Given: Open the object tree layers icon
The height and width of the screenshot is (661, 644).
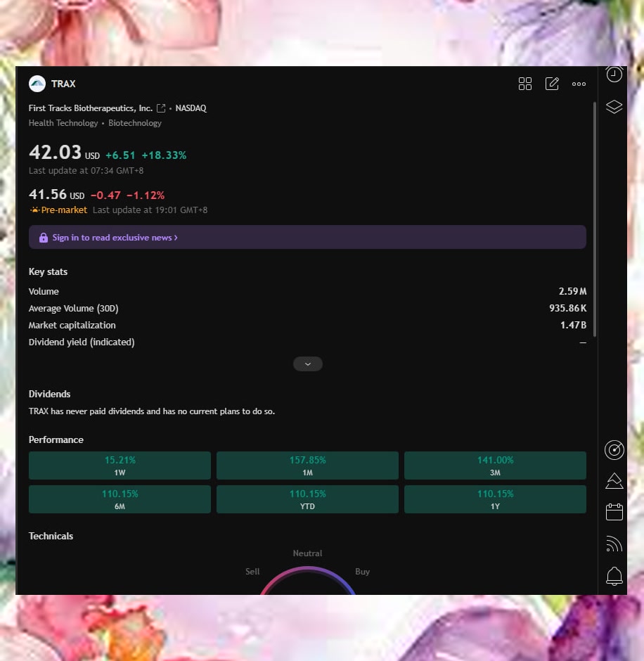Looking at the screenshot, I should (614, 107).
